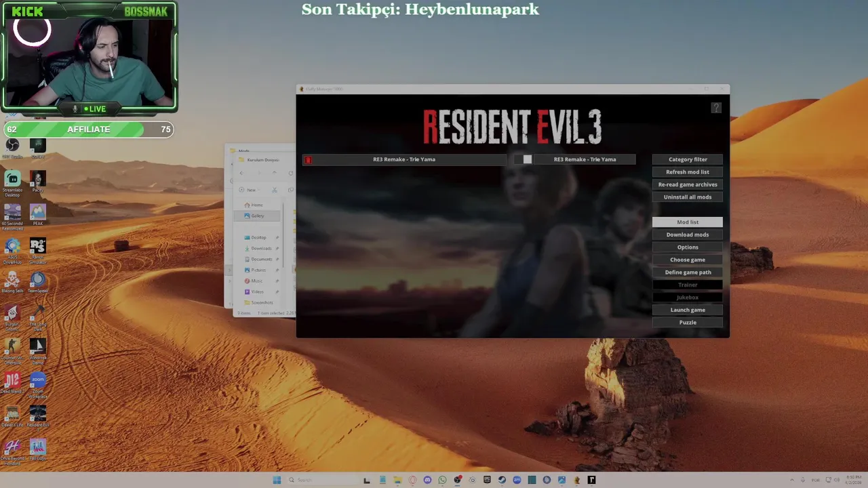This screenshot has height=488, width=868.
Task: Open Resident Evil 3 desktop shortcut
Action: (x=37, y=417)
